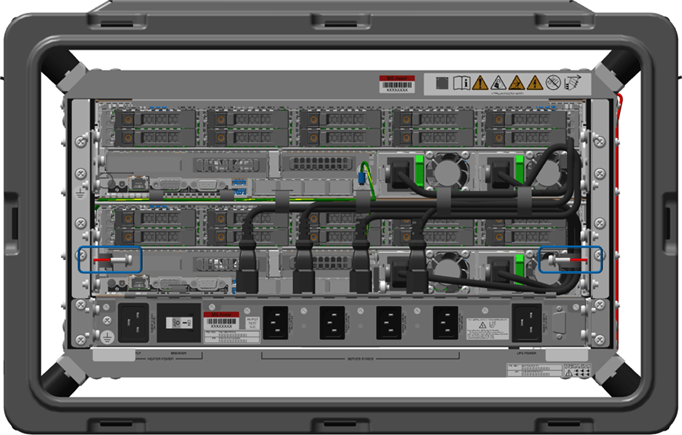The width and height of the screenshot is (682, 435).
Task: Click the rightmost server power outlet
Action: coord(445,323)
